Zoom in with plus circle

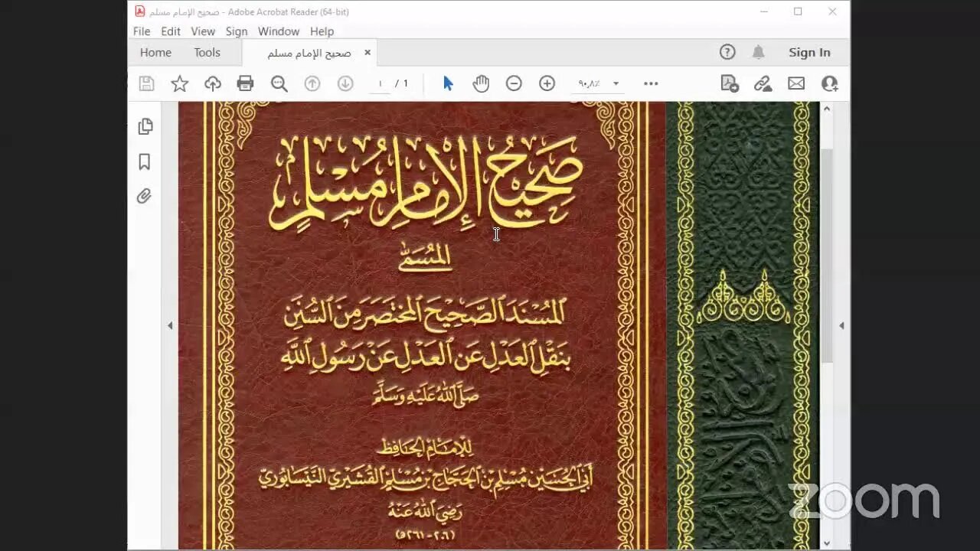[547, 83]
